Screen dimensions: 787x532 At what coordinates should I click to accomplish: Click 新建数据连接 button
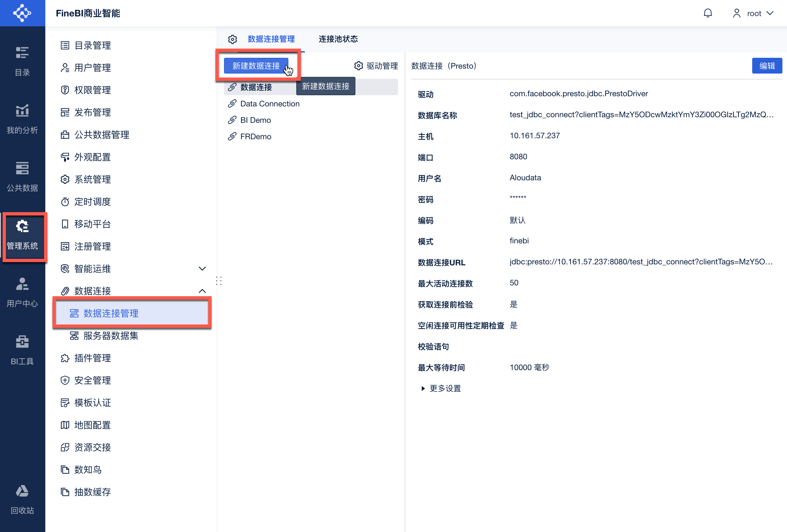point(256,66)
